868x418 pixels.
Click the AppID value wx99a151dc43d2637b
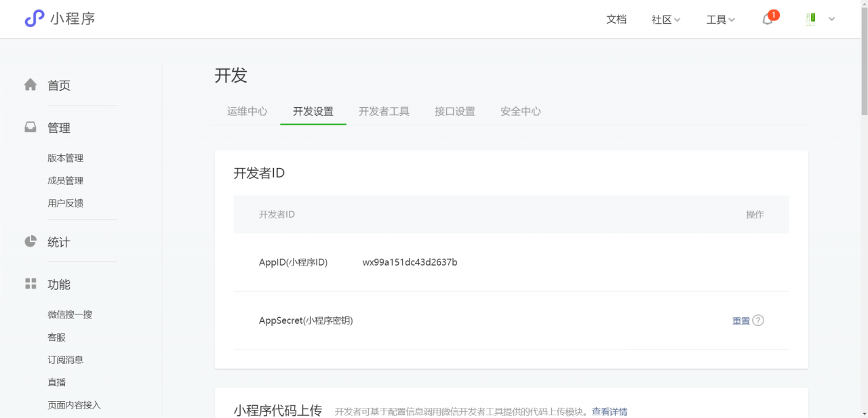pos(410,262)
